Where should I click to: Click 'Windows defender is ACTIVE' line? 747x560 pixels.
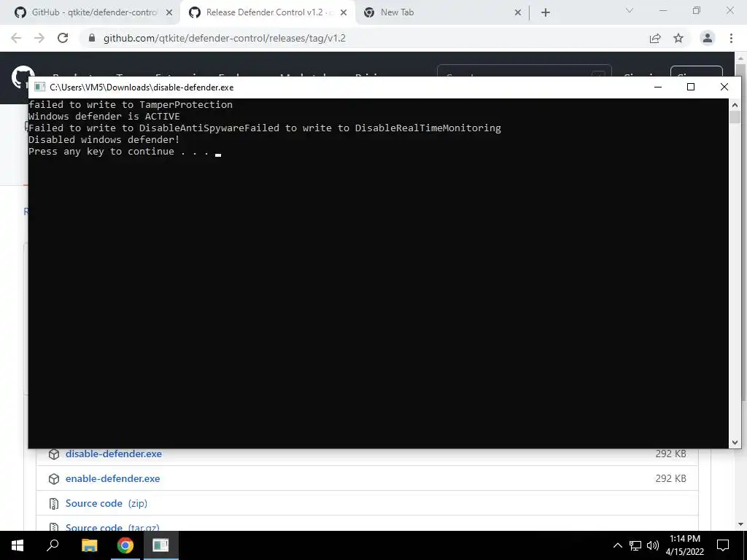click(104, 116)
